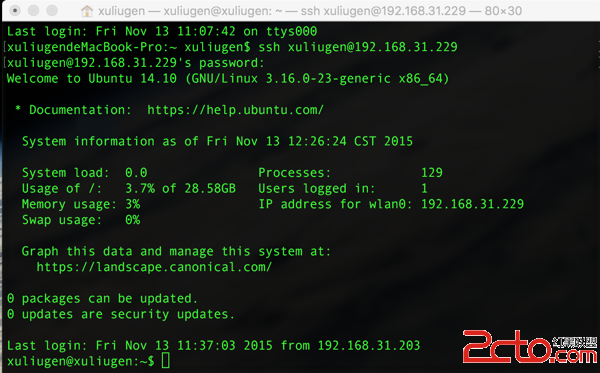The image size is (600, 373).
Task: Click the minimize window button
Action: (34, 10)
